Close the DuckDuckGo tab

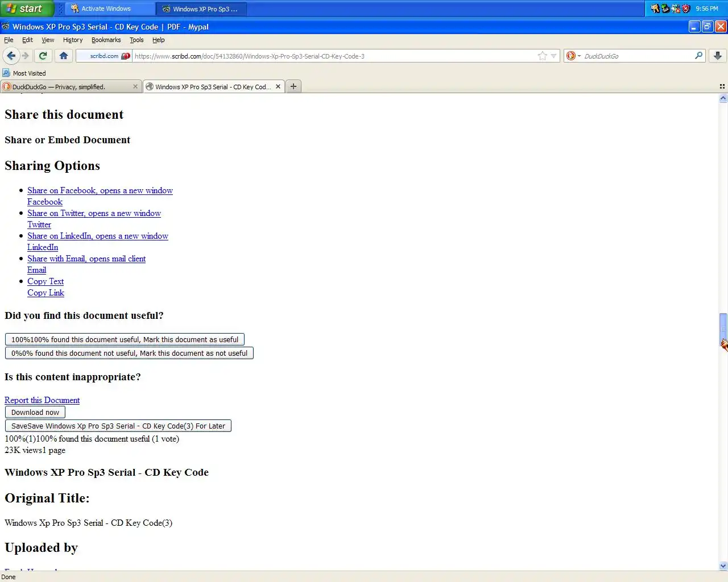[135, 86]
